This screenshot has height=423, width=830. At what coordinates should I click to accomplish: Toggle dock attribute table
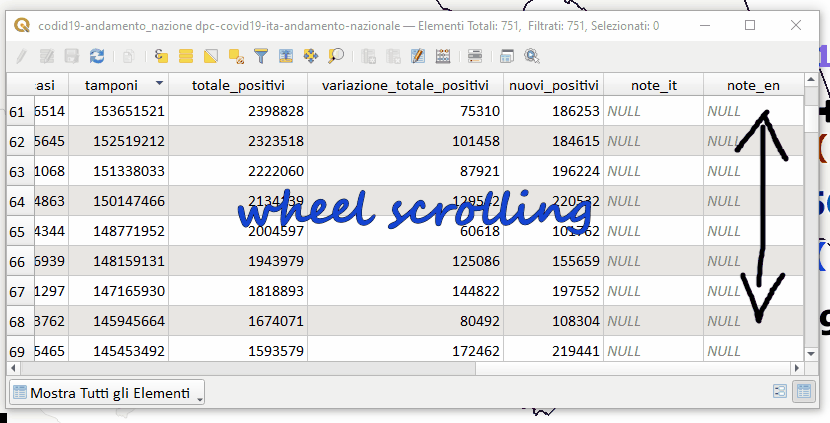[x=507, y=57]
